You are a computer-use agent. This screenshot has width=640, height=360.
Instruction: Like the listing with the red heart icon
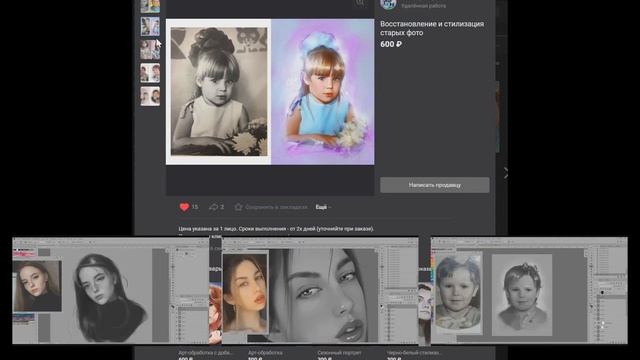pos(184,207)
